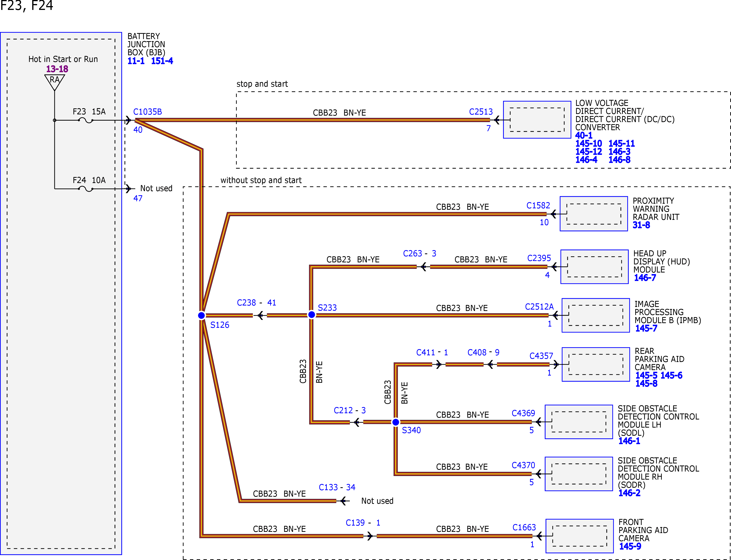Click inline connector C263 - 3
Image resolution: width=731 pixels, height=560 pixels.
click(420, 253)
